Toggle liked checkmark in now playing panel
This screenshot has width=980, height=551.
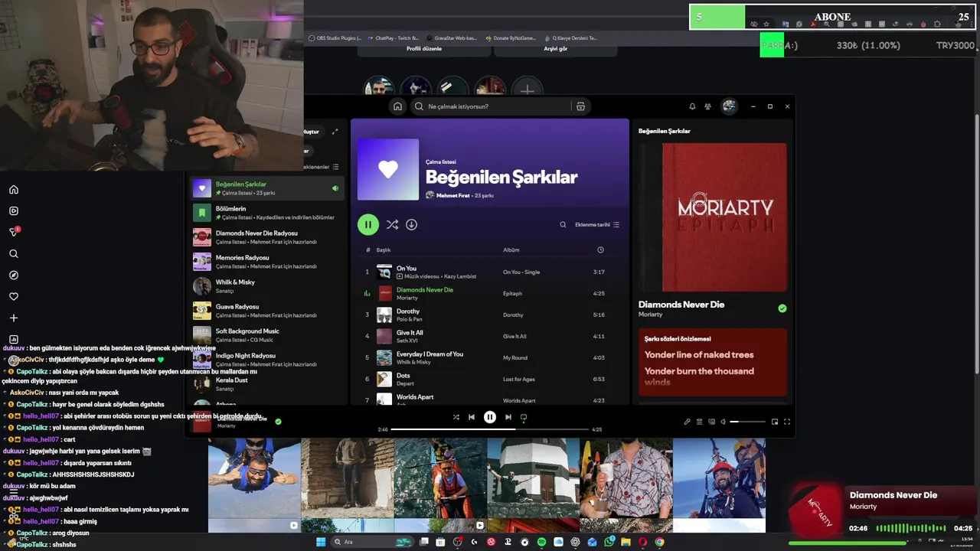(782, 308)
